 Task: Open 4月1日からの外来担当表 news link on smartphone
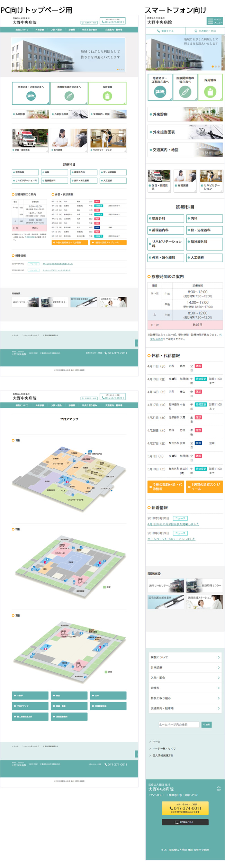173,524
